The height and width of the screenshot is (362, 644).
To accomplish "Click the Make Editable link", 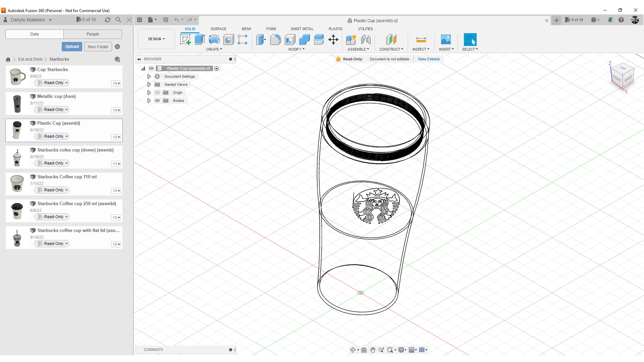I will point(429,59).
